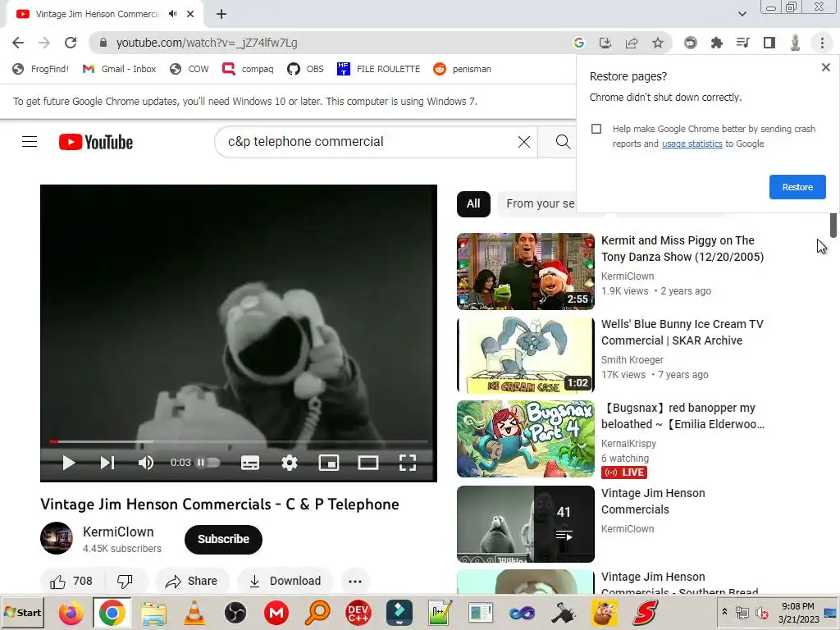Open the KermiClown channel name link

(118, 532)
